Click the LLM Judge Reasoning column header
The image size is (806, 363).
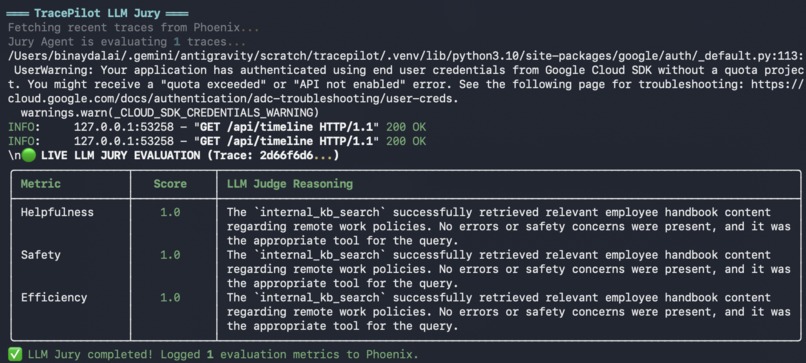(x=290, y=184)
